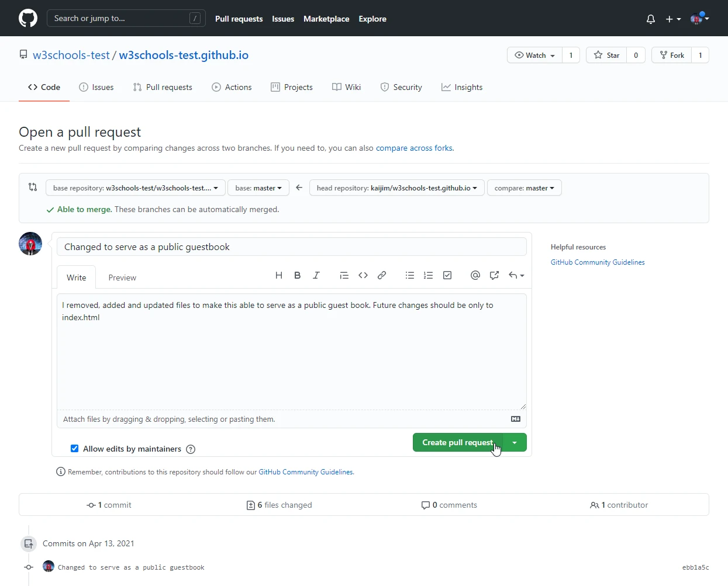Viewport: 728px width, 586px height.
Task: Insert a link using the link icon
Action: [x=382, y=275]
